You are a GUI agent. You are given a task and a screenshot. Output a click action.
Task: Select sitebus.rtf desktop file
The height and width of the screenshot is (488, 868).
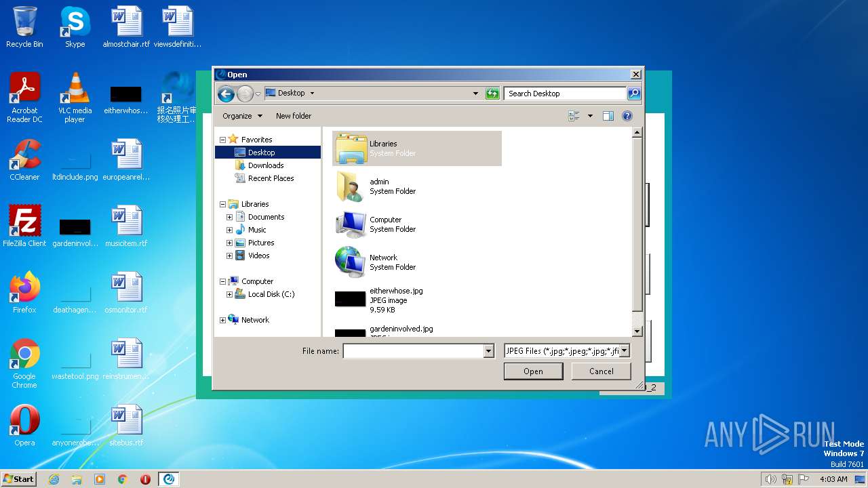coord(126,426)
